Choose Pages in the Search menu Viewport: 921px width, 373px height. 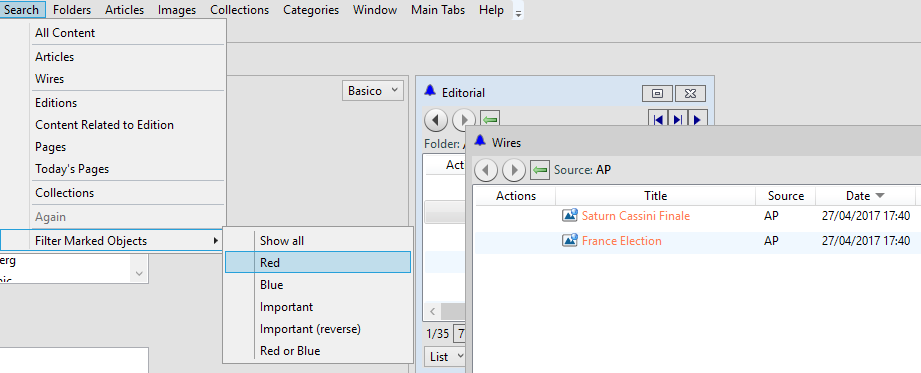tap(113, 147)
